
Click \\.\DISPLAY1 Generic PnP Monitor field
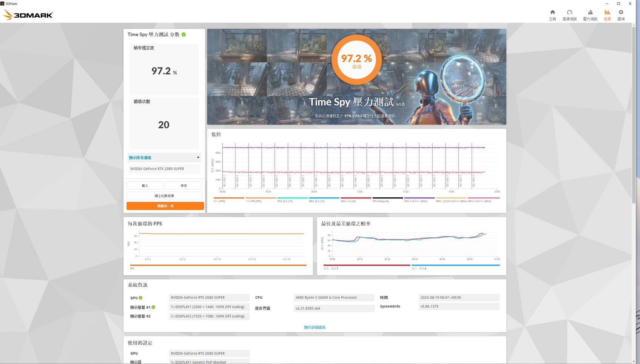point(209,361)
